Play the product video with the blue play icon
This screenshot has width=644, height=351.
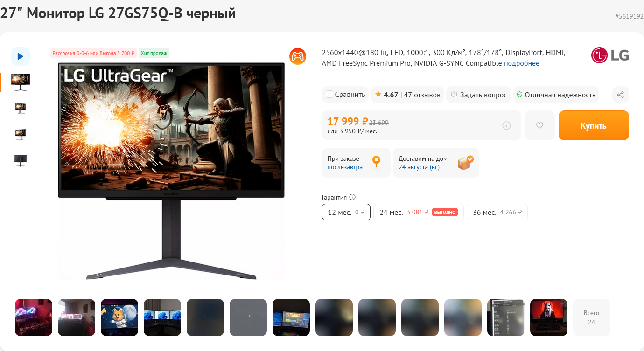click(x=21, y=56)
